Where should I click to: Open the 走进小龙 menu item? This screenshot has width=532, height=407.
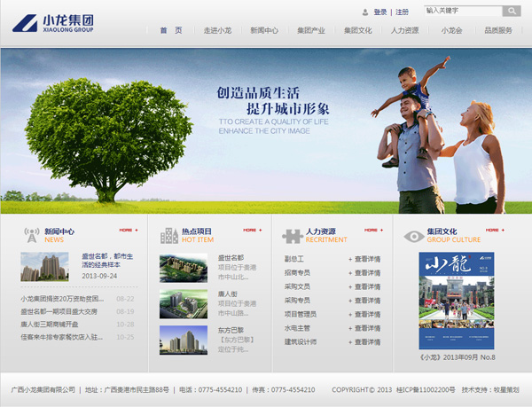(217, 30)
